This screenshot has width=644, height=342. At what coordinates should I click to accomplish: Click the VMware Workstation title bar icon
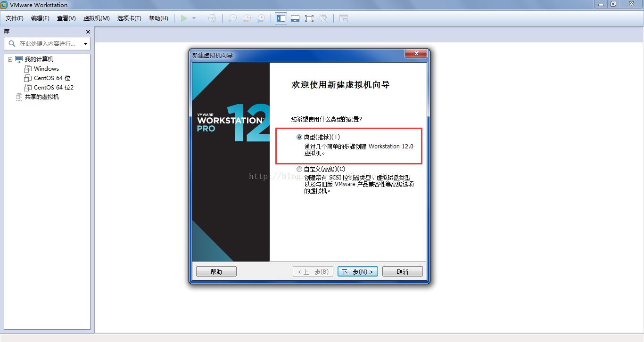click(5, 5)
